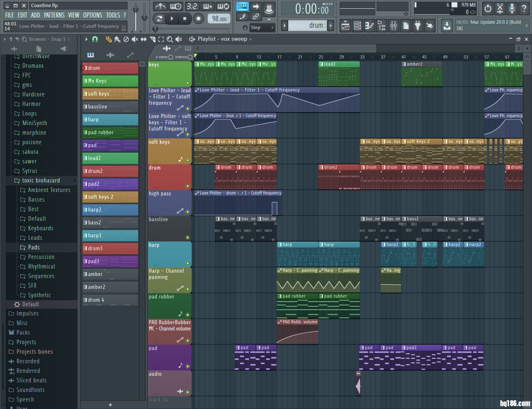Select the Zoom magnifier tool
This screenshot has width=532, height=409.
click(170, 39)
